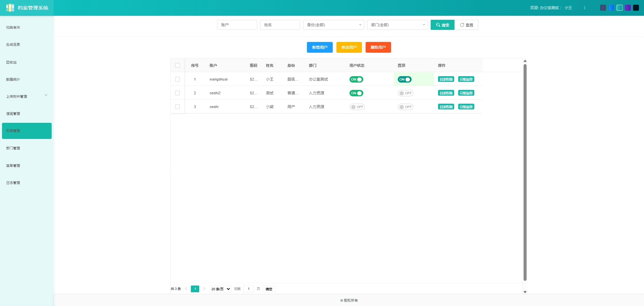Viewport: 644px width, 306px height.
Task: Enable 用户状态 switch for ceshi
Action: pyautogui.click(x=357, y=107)
